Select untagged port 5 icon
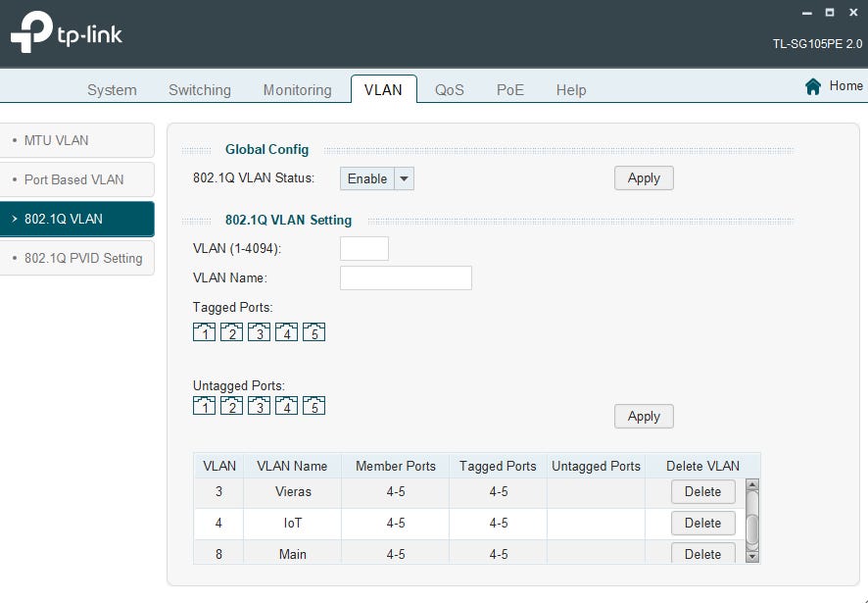Image resolution: width=868 pixels, height=603 pixels. (x=313, y=406)
